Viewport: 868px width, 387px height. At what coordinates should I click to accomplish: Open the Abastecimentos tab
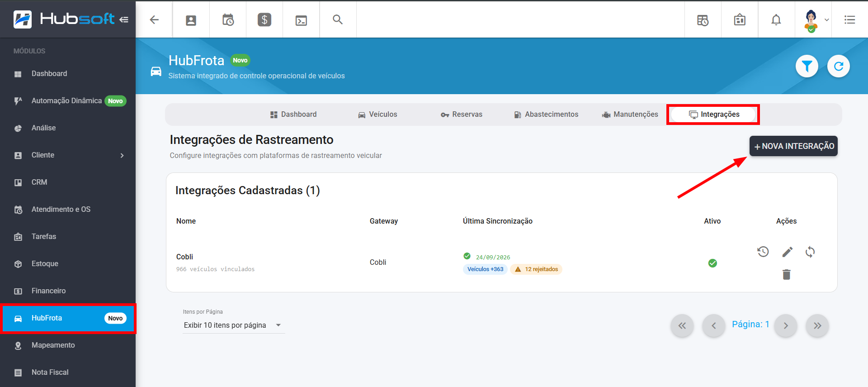click(x=546, y=115)
